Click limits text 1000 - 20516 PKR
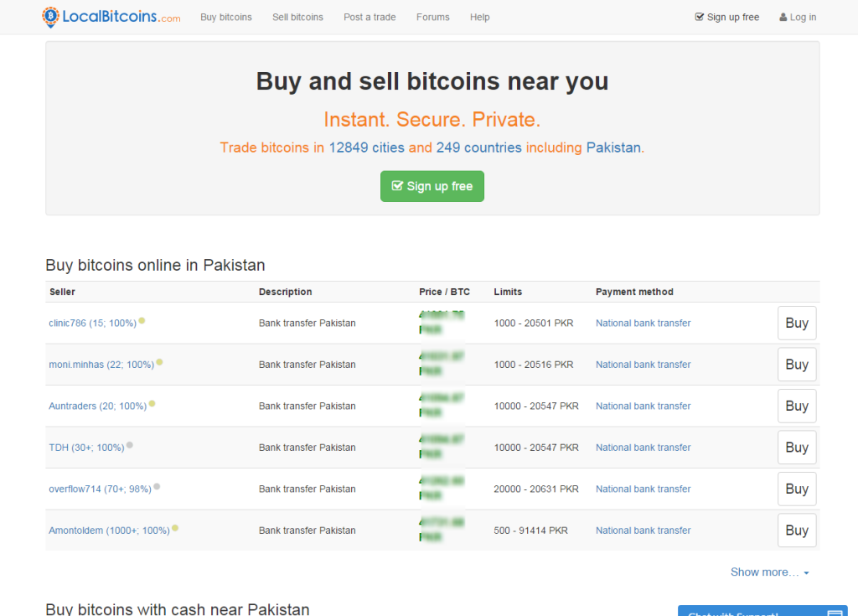Screen dimensions: 858x616 [534, 365]
